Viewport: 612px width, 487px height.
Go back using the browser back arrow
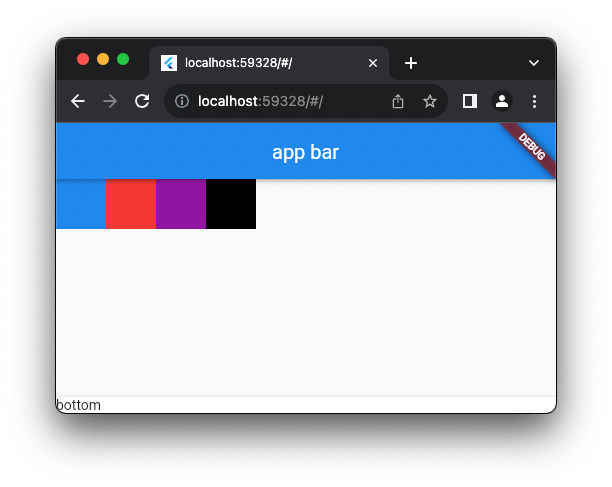click(78, 101)
